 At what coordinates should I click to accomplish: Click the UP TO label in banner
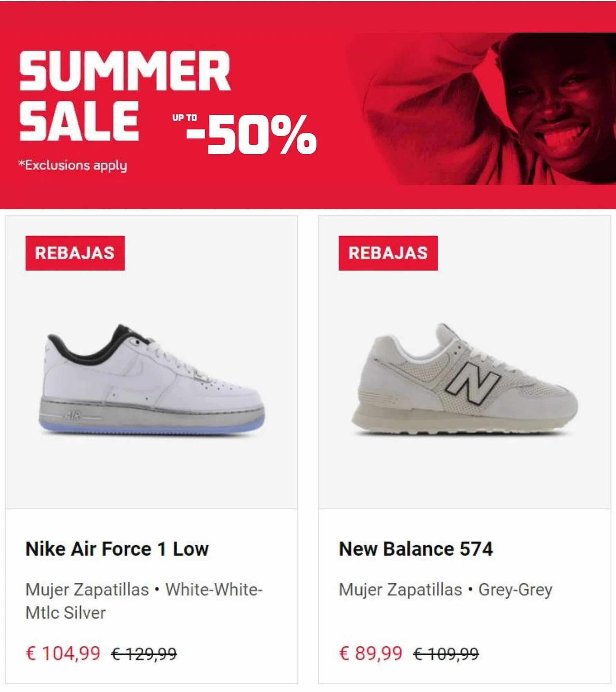tap(184, 118)
